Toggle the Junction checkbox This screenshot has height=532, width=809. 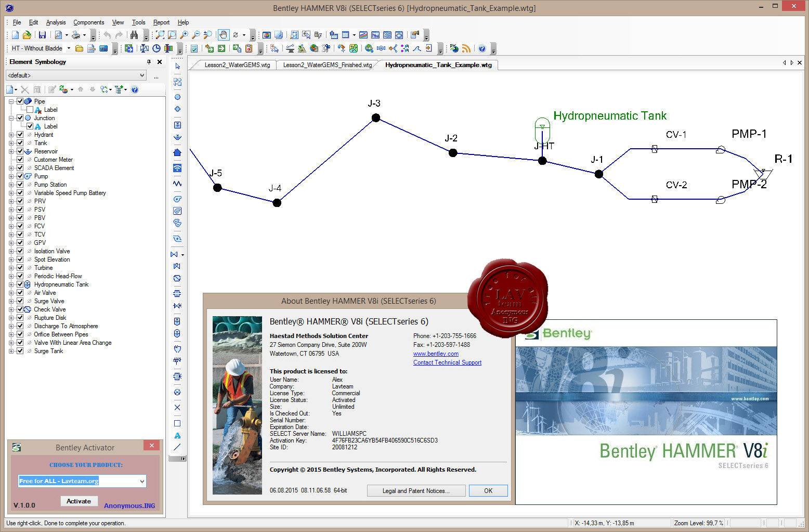[x=20, y=118]
